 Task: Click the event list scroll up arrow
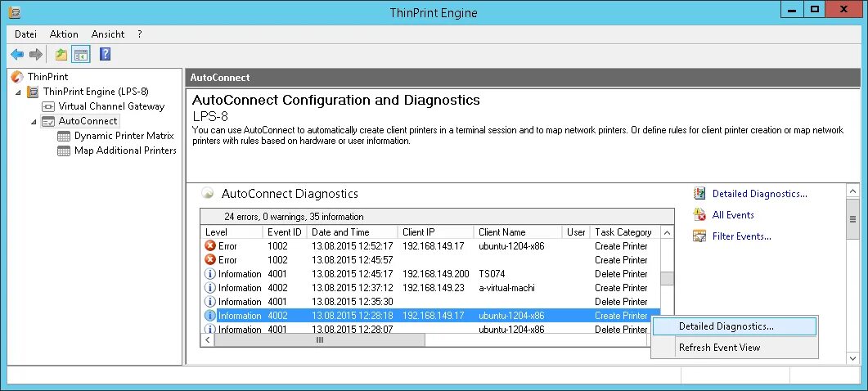point(668,232)
